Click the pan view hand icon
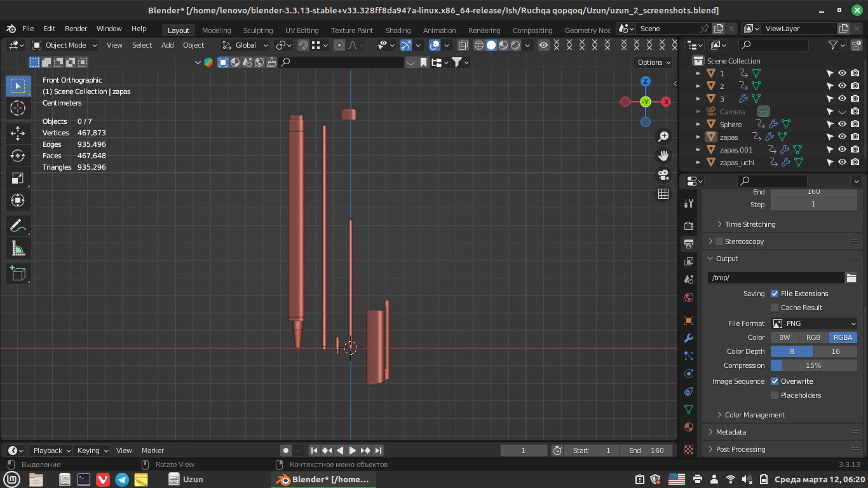This screenshot has height=488, width=868. point(663,156)
